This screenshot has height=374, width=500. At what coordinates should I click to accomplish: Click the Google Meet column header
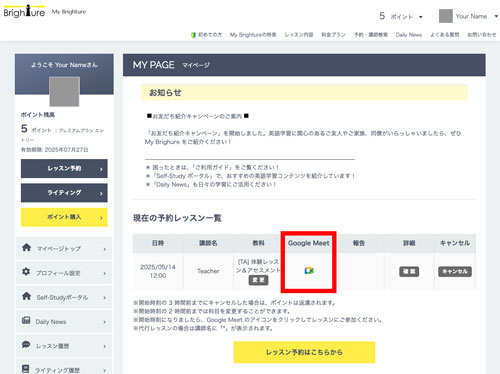pyautogui.click(x=309, y=243)
